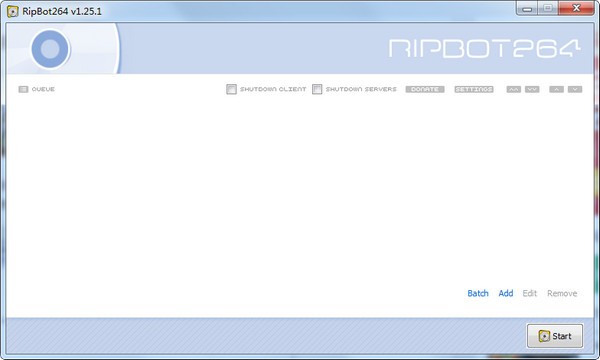
Task: Start encoding with the Start button
Action: tap(555, 336)
